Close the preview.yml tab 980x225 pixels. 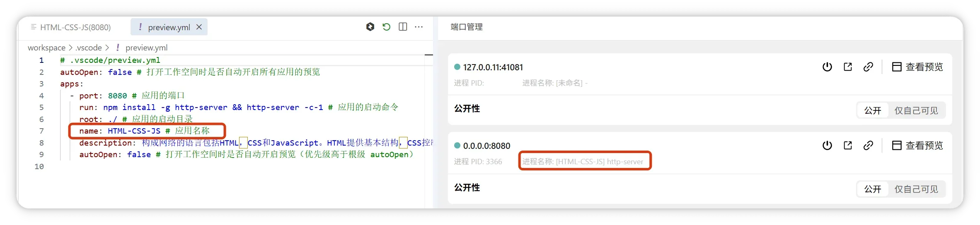[x=199, y=27]
